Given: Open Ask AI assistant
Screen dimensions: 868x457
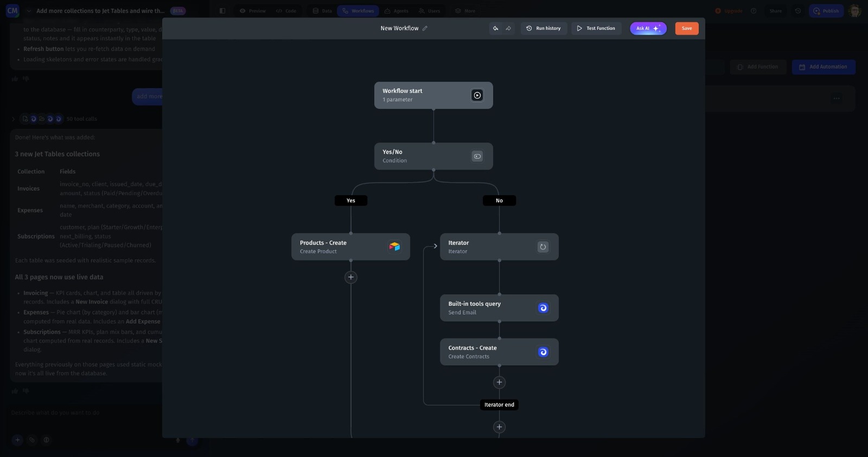Looking at the screenshot, I should pos(648,28).
